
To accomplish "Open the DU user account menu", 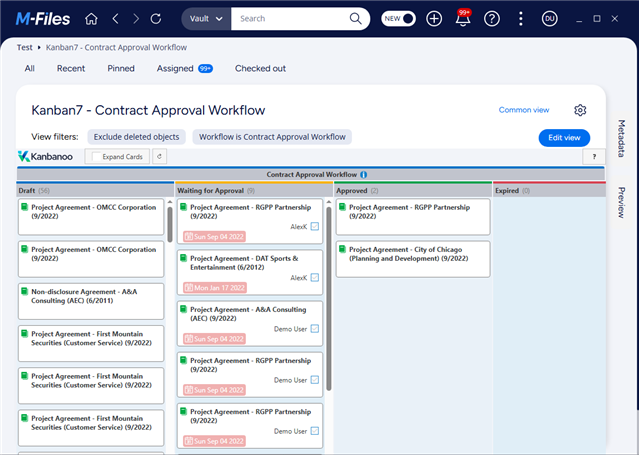I will 549,19.
